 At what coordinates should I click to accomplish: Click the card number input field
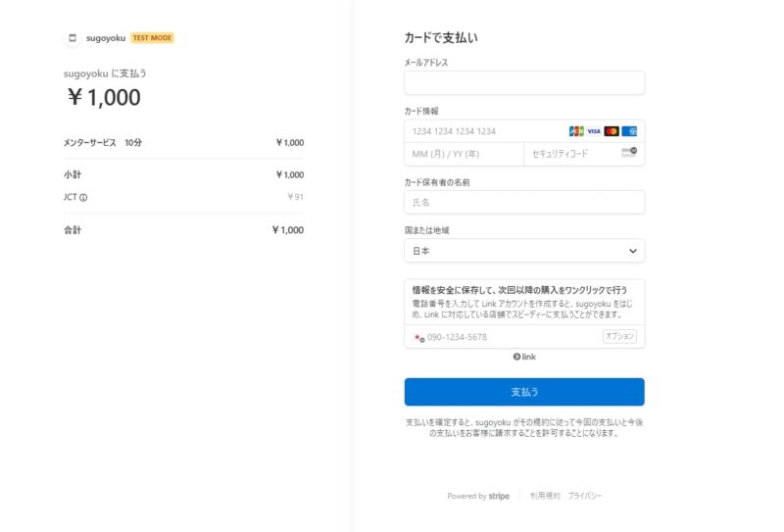tap(485, 131)
